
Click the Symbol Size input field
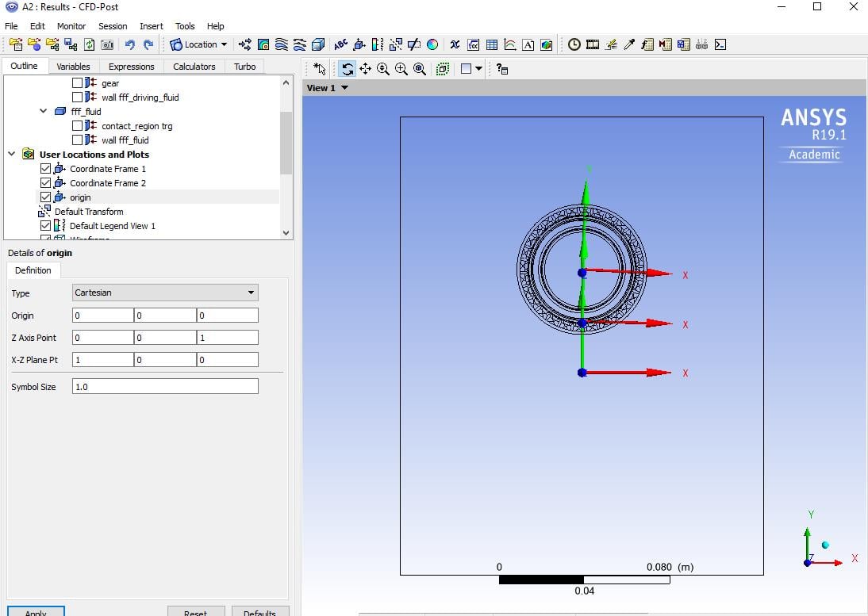pos(165,387)
